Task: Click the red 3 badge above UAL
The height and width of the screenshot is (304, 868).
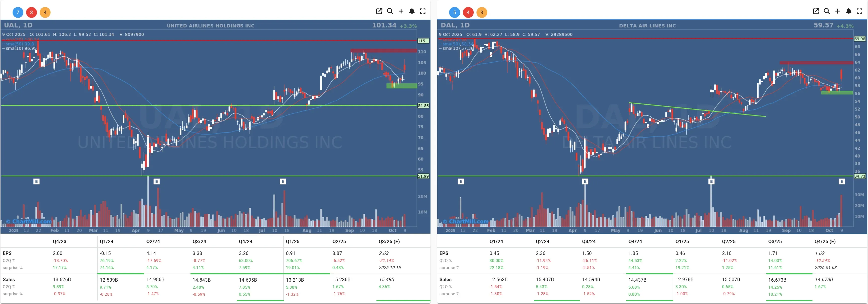Action: tap(31, 13)
